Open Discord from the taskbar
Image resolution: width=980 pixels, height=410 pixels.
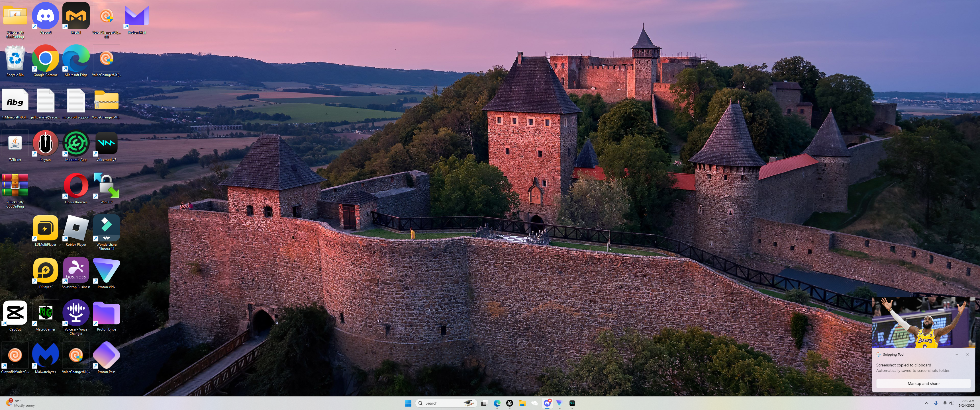pos(547,403)
